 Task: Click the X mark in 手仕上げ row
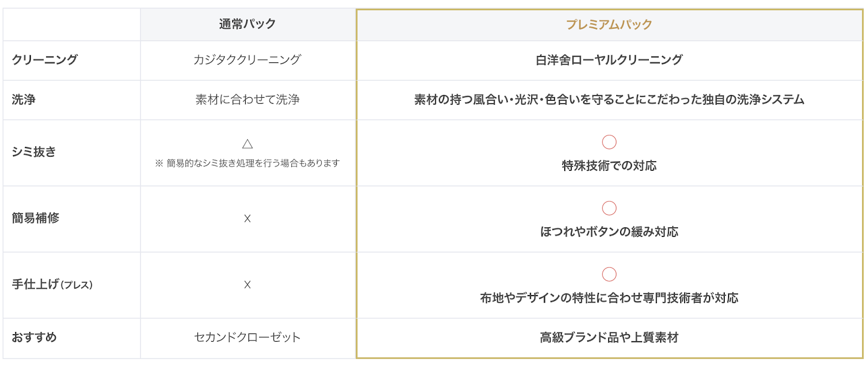coord(247,285)
